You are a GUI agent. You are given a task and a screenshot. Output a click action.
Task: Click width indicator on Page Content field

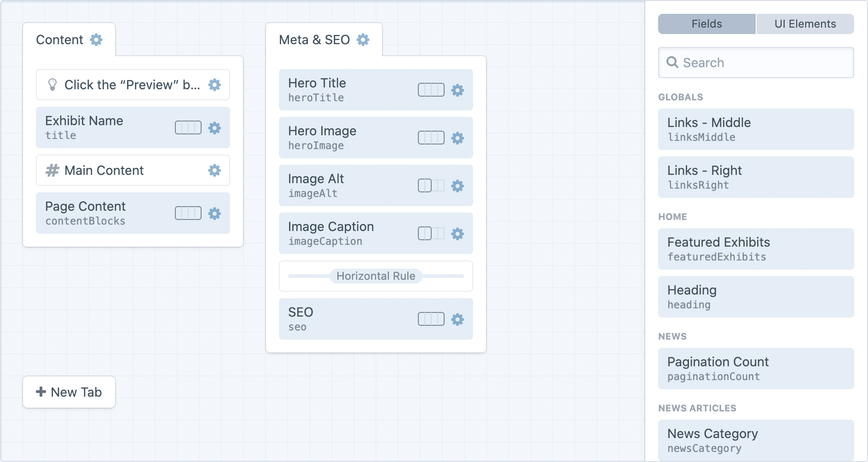pyautogui.click(x=188, y=213)
